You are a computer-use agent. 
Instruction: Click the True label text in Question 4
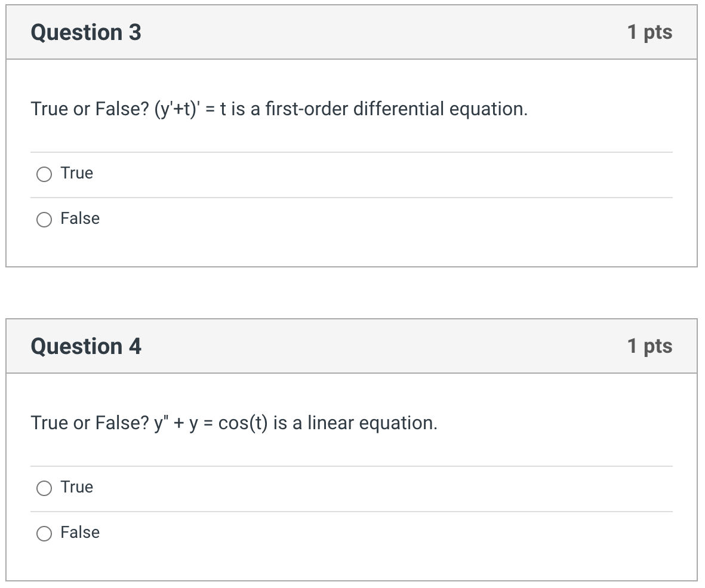coord(76,487)
